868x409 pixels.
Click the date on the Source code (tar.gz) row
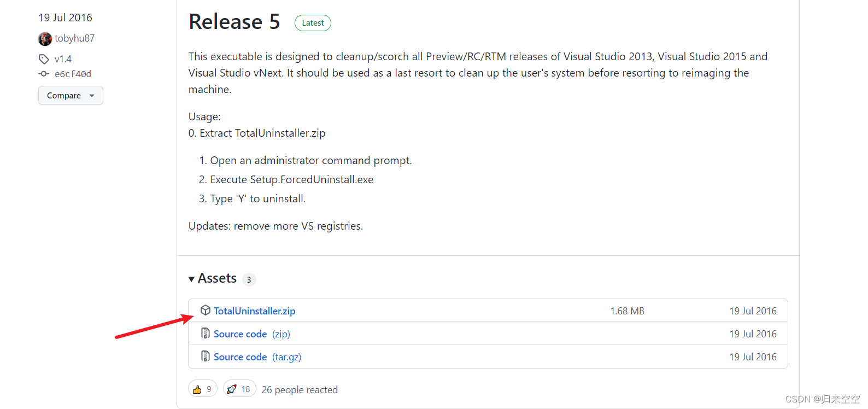[753, 357]
